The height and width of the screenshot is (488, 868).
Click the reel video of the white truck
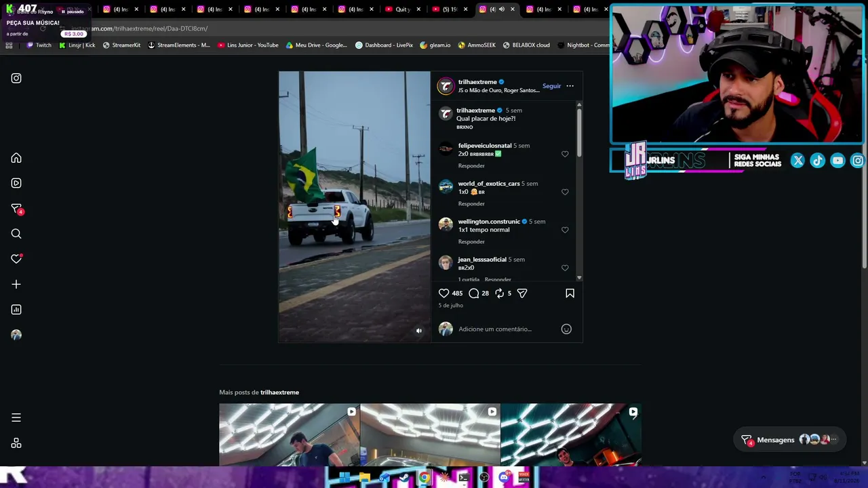click(354, 207)
